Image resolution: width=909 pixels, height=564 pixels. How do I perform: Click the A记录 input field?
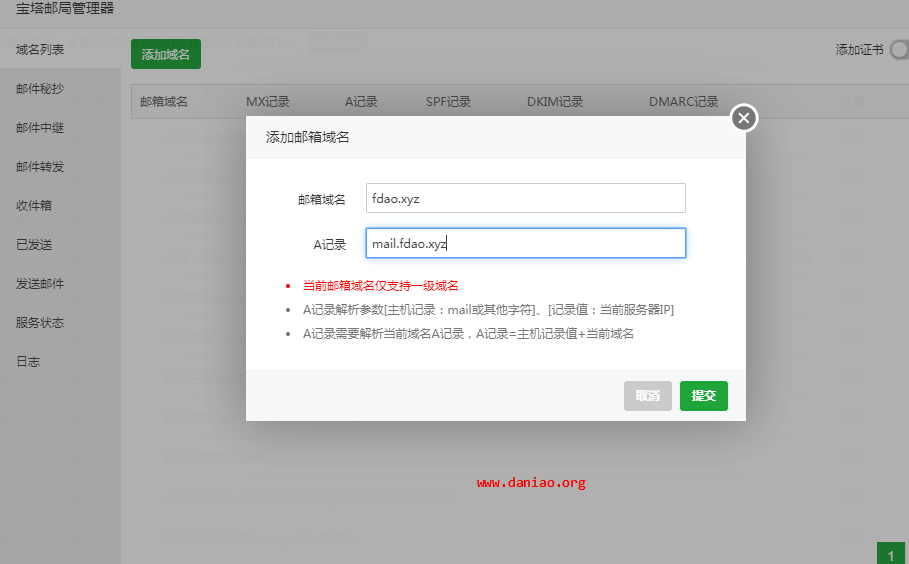[x=526, y=243]
